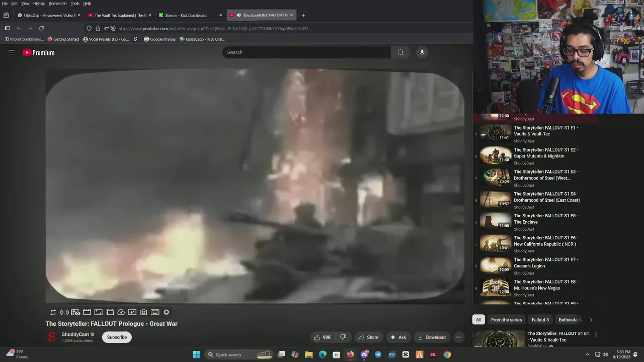Screen dimensions: 644x362
Task: Click the Windows Start button
Action: [x=196, y=354]
